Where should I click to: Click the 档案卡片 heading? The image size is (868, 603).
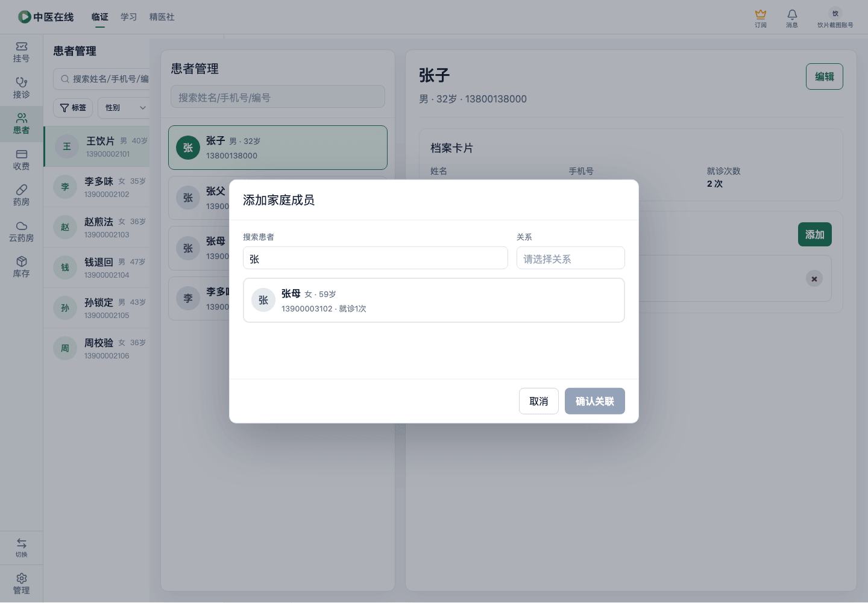coord(451,148)
